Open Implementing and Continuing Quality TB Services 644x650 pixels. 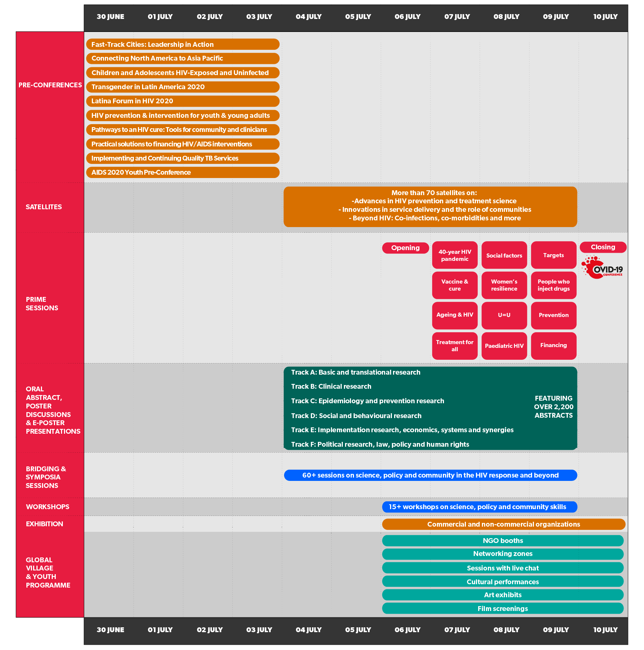click(x=183, y=158)
